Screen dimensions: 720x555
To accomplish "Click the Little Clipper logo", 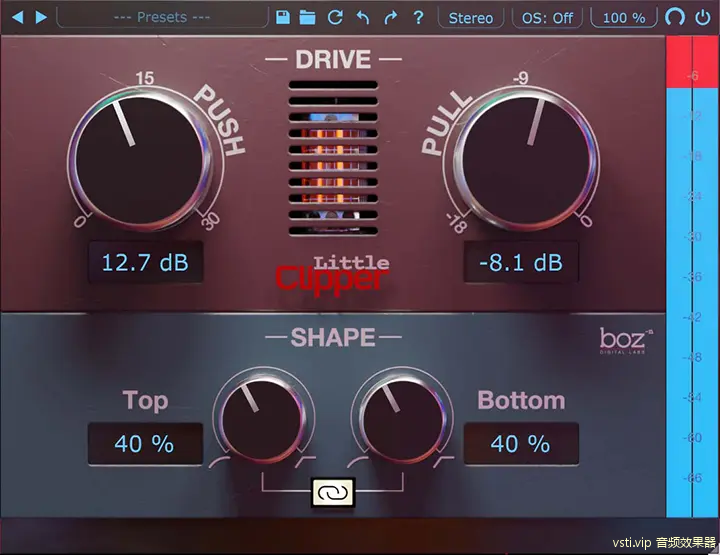I will point(332,274).
